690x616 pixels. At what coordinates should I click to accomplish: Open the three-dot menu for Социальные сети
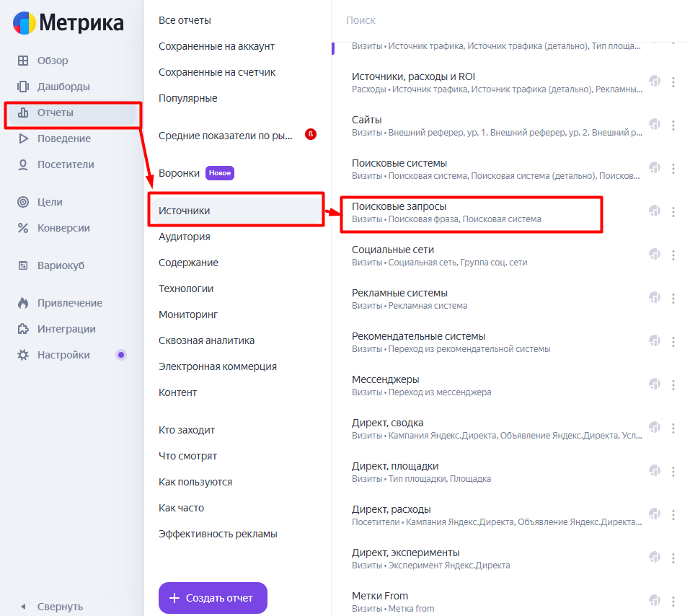tap(673, 255)
